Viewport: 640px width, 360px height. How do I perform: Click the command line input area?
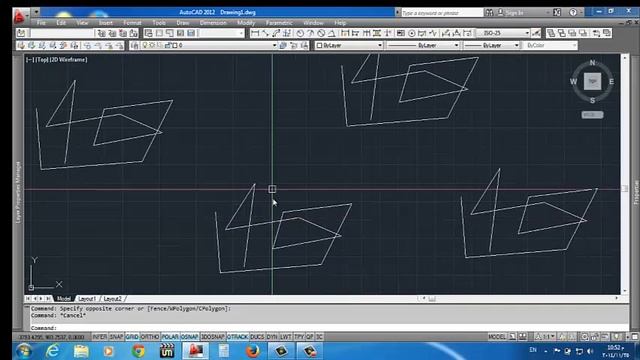329,328
